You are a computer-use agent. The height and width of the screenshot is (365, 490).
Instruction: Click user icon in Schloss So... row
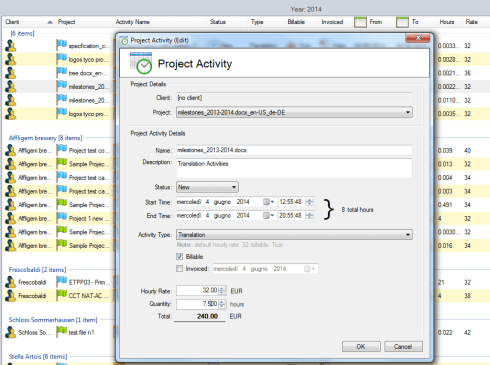click(x=11, y=332)
